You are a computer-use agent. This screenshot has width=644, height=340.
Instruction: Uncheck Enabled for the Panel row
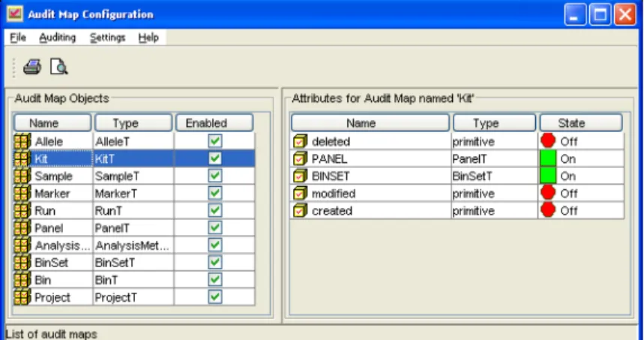click(x=215, y=227)
